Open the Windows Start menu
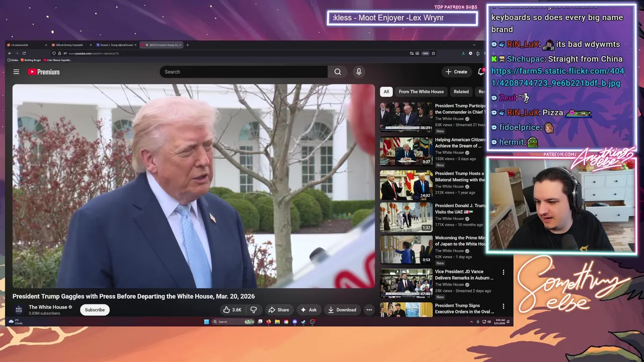Image resolution: width=644 pixels, height=362 pixels. (x=206, y=322)
